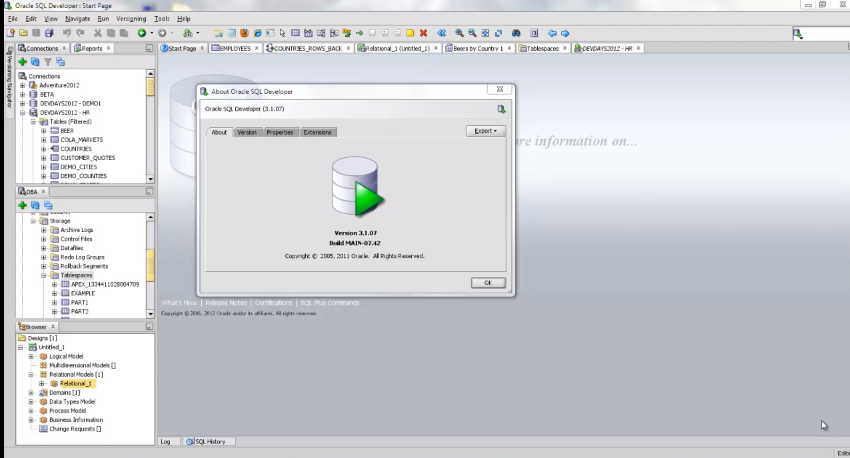Open the Tools menu
The image size is (850, 458).
point(162,18)
